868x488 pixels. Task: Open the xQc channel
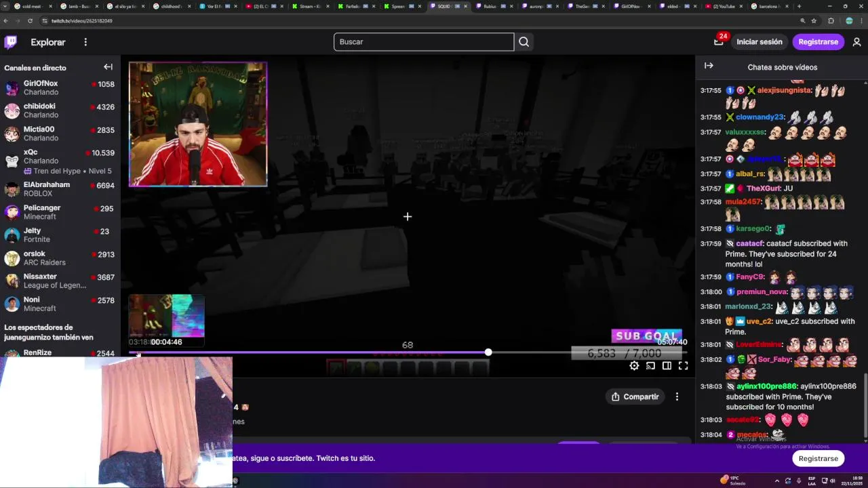60,161
